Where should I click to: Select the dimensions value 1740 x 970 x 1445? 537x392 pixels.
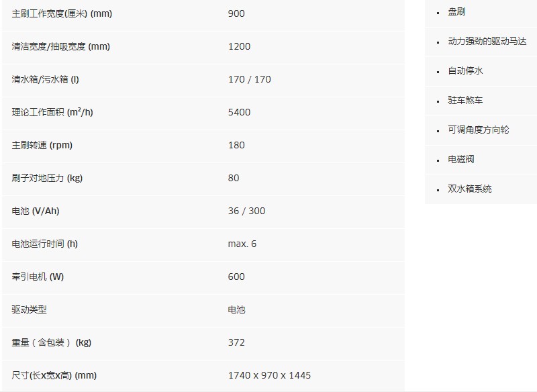270,375
